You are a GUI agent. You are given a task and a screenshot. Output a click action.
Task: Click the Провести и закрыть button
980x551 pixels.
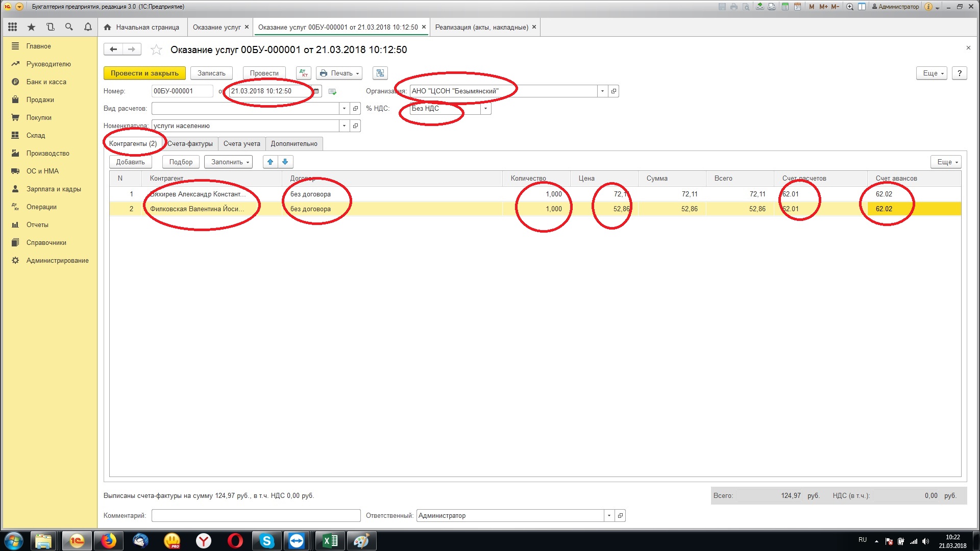point(144,73)
